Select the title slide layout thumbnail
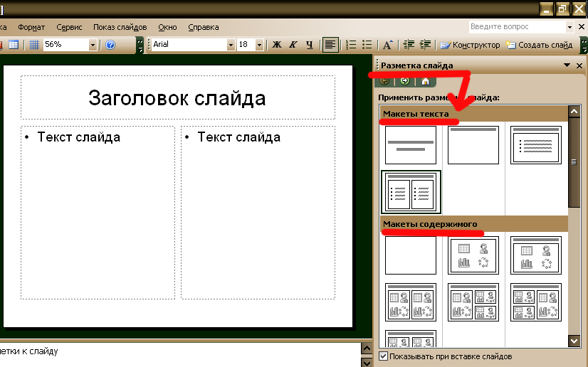Image resolution: width=588 pixels, height=367 pixels. 411,145
